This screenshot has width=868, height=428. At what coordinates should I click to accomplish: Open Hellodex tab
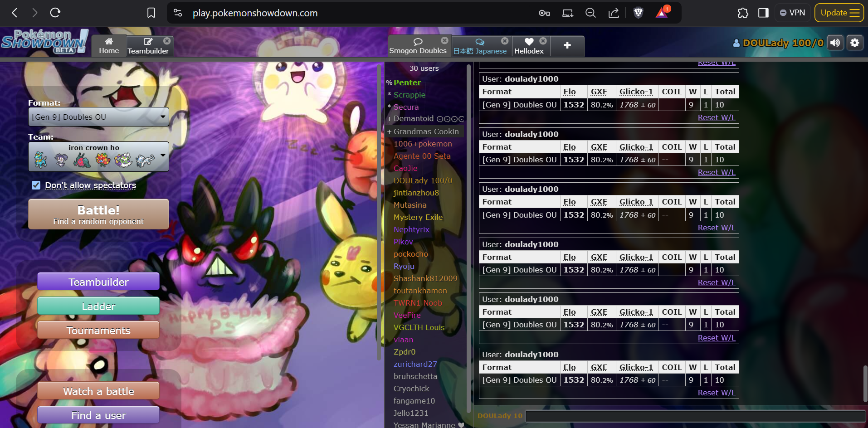529,46
